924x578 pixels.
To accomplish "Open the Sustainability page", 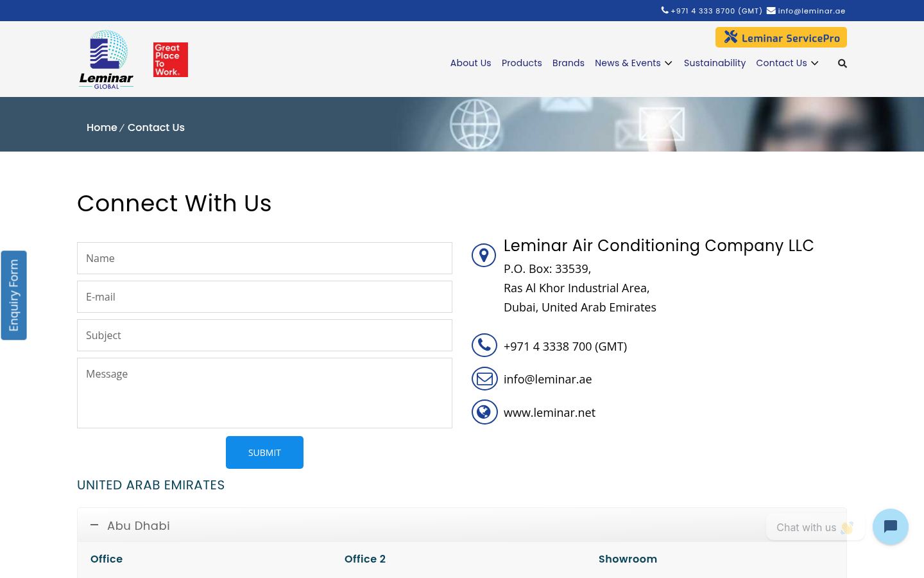I will pos(715,63).
